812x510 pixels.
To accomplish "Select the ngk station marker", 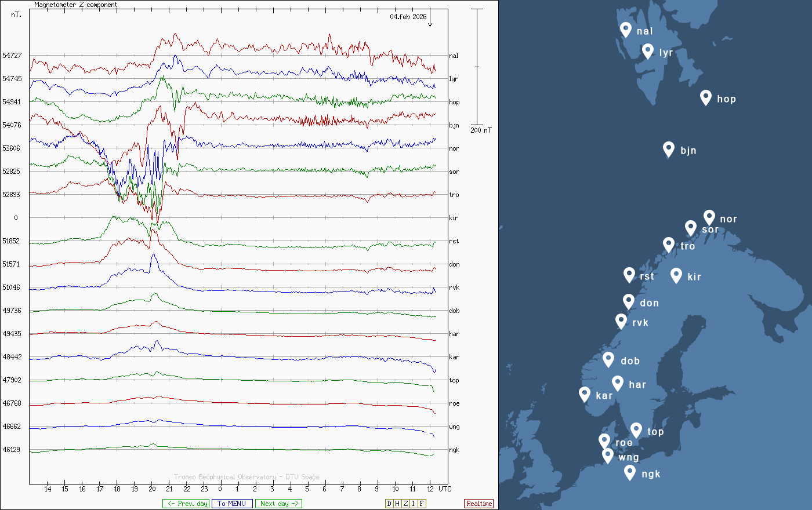I will [x=630, y=472].
